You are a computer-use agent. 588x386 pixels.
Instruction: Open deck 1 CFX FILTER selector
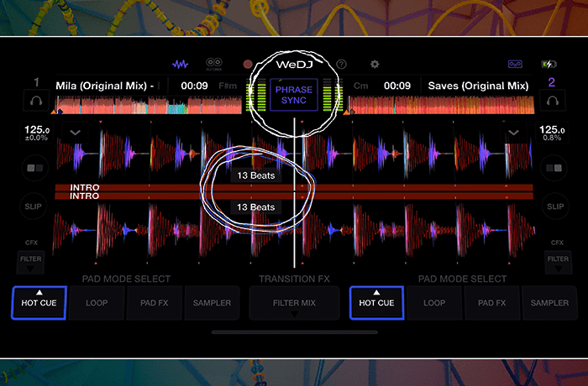point(31,263)
